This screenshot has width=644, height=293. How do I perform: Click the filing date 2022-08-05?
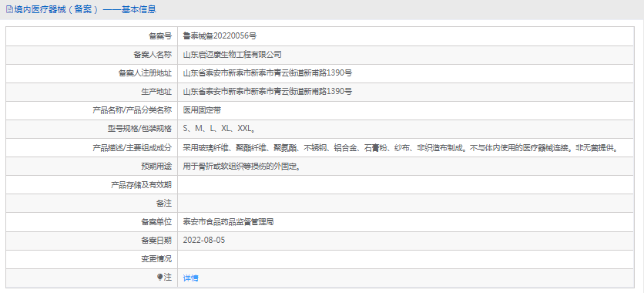(204, 241)
